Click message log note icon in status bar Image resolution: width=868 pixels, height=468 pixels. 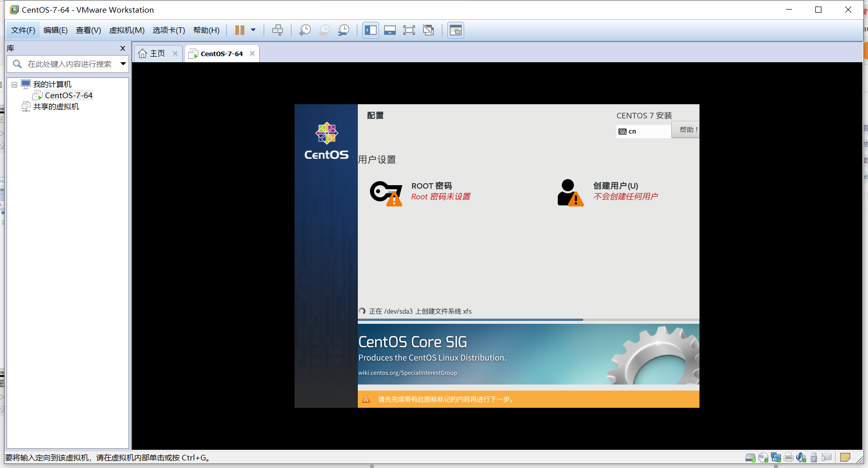(x=845, y=457)
